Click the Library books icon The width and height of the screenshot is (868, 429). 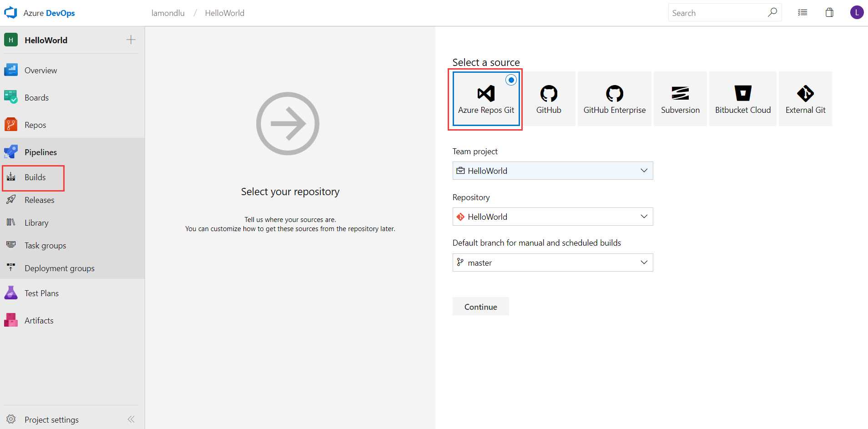11,222
